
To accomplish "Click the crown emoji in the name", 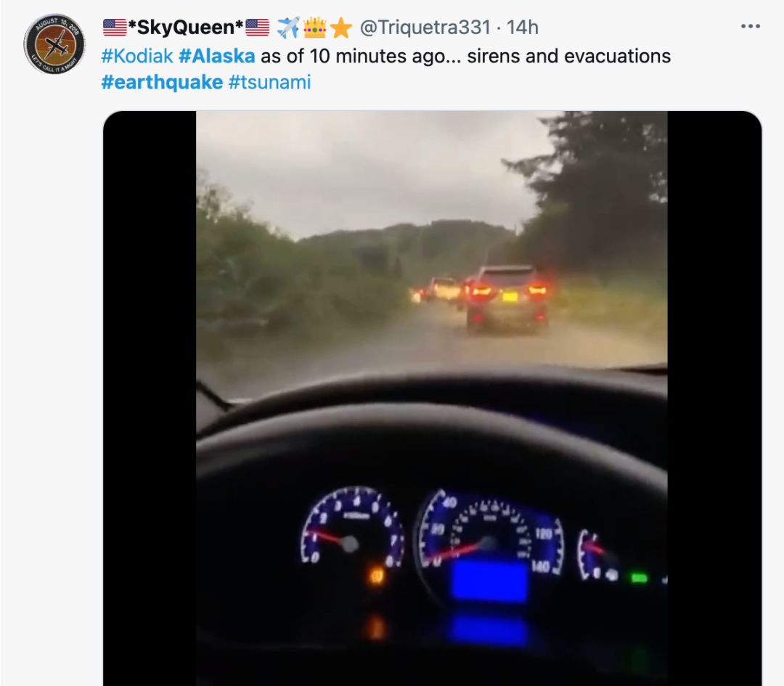I will (315, 28).
